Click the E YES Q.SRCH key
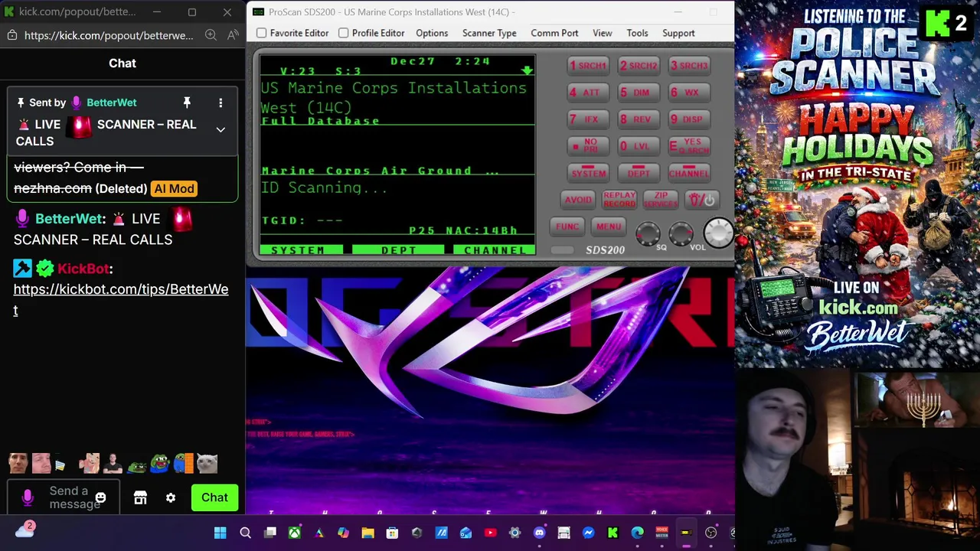This screenshot has width=980, height=551. click(689, 146)
